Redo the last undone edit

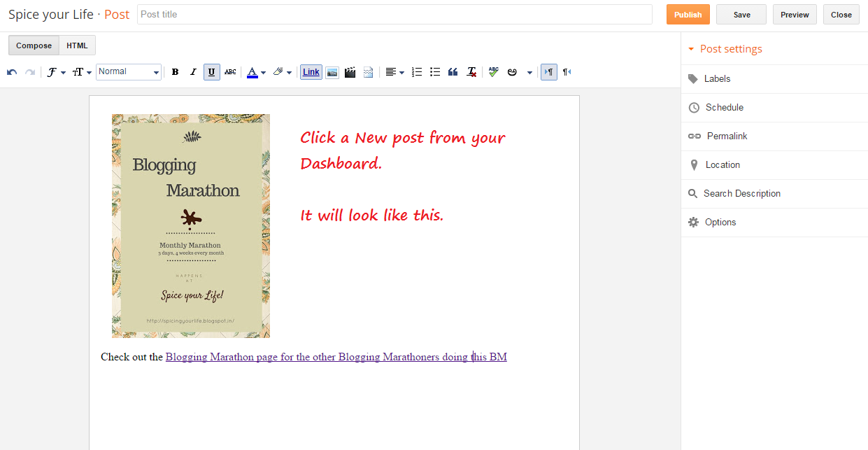pos(30,72)
